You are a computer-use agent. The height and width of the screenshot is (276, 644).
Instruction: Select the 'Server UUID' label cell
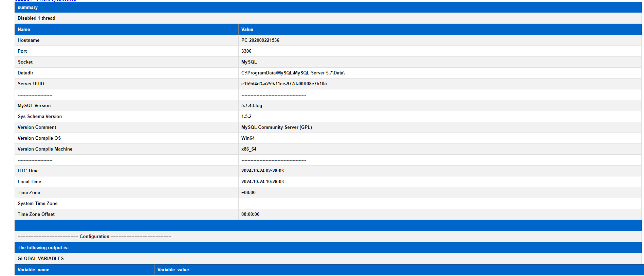126,84
